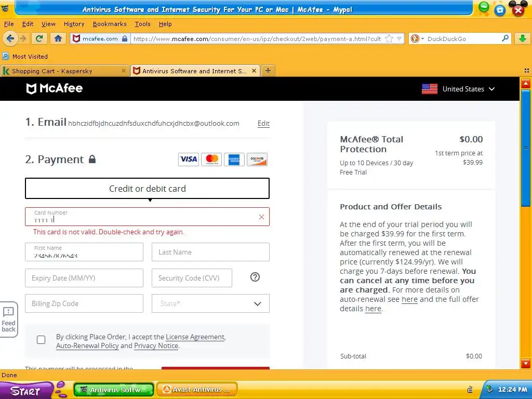
Task: Click the US flag icon
Action: coord(430,89)
